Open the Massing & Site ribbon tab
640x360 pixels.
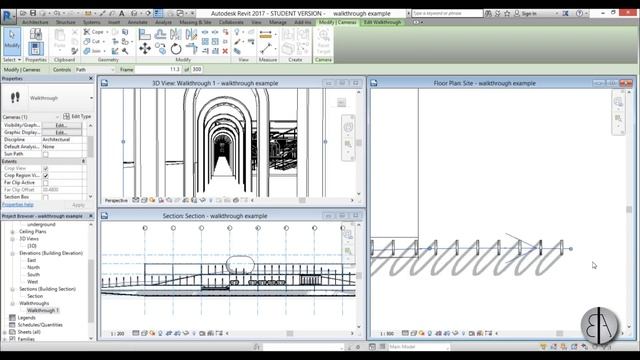pos(196,22)
